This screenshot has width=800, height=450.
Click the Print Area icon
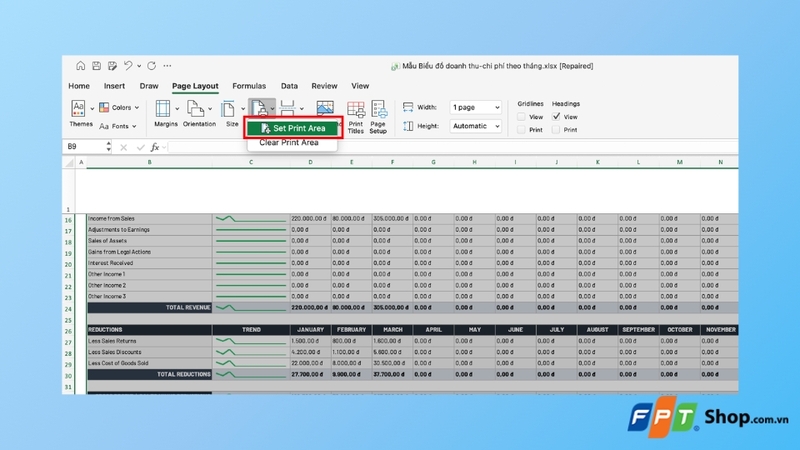259,108
